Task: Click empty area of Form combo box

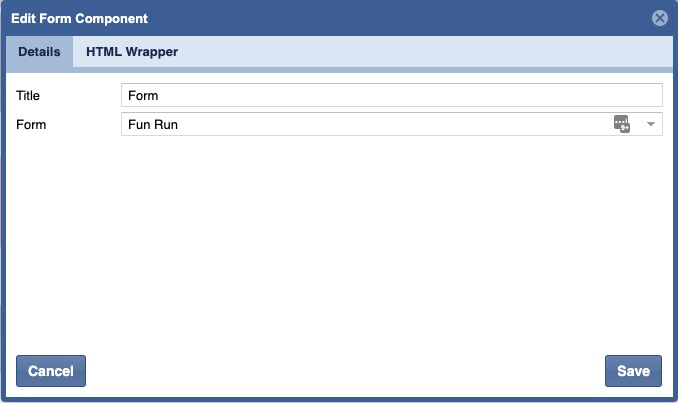Action: 400,125
